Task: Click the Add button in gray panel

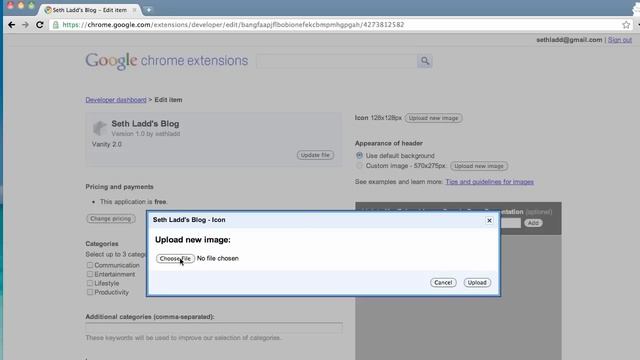Action: click(533, 223)
